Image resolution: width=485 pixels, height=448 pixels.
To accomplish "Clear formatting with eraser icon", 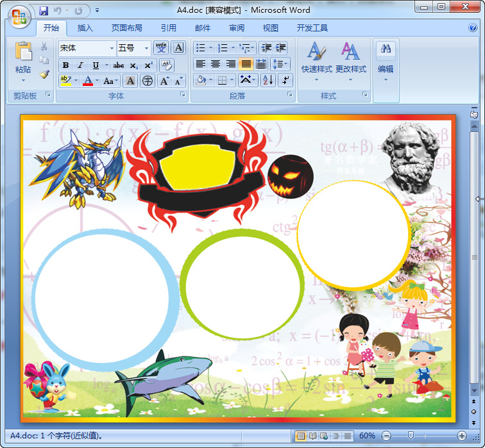I will tap(167, 65).
